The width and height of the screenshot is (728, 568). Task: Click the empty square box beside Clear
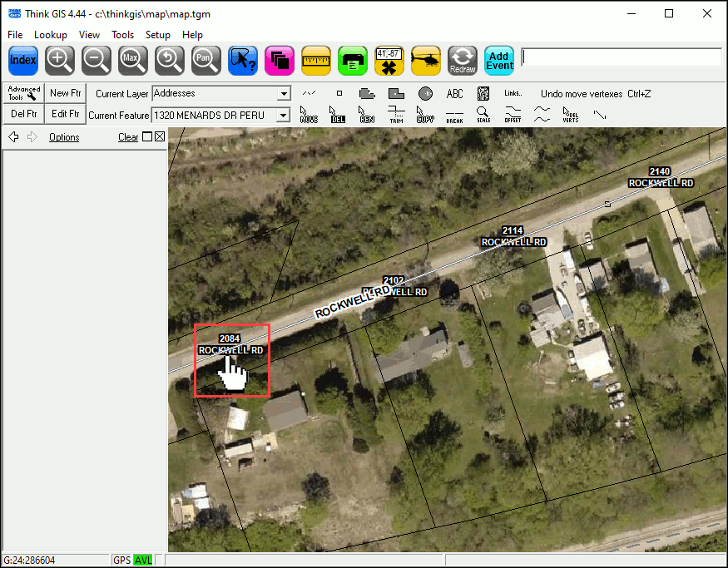(x=147, y=137)
